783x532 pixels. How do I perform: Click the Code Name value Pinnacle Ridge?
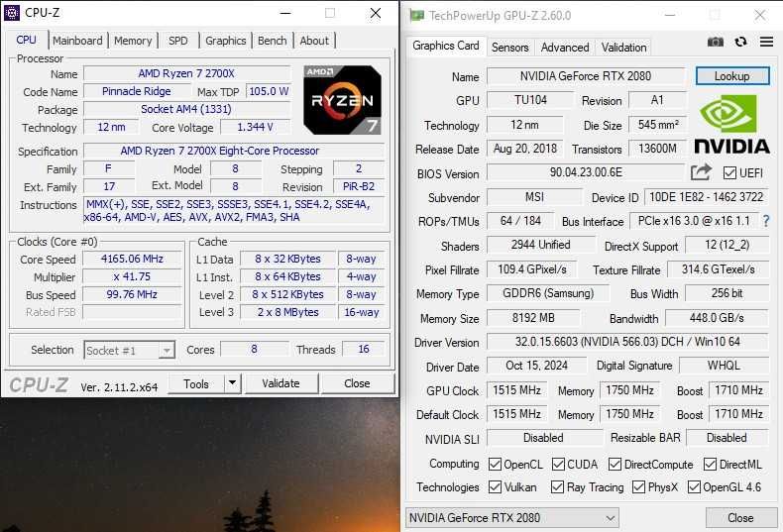pos(137,91)
